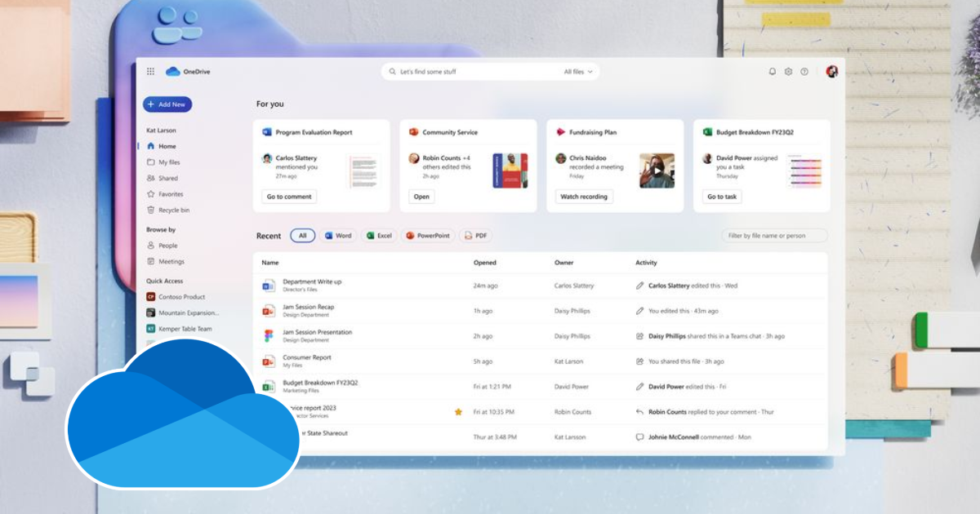This screenshot has width=980, height=514.
Task: Filter recent files by PowerPoint
Action: tap(428, 236)
